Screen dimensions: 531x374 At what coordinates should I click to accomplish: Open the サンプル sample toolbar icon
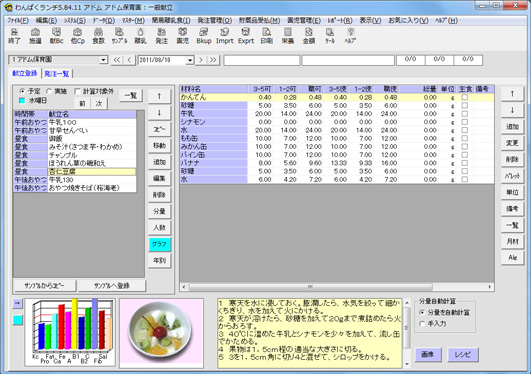click(119, 36)
